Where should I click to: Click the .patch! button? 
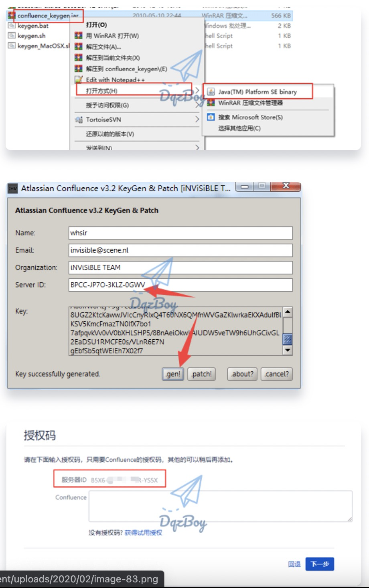tap(201, 374)
